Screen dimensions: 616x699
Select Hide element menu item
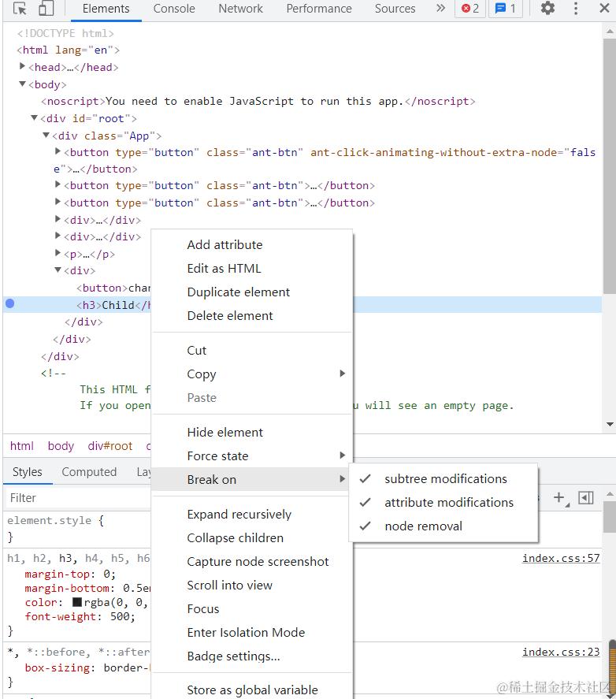click(x=252, y=433)
